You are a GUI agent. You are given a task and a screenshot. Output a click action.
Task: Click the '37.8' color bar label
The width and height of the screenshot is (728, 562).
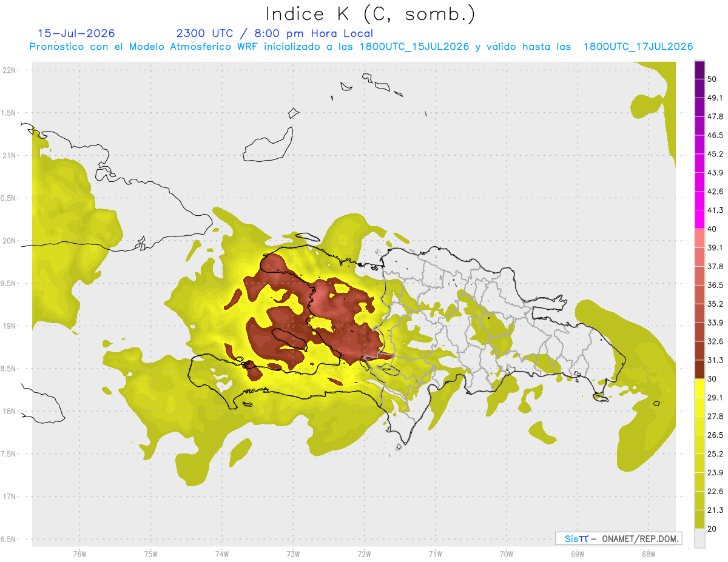715,266
